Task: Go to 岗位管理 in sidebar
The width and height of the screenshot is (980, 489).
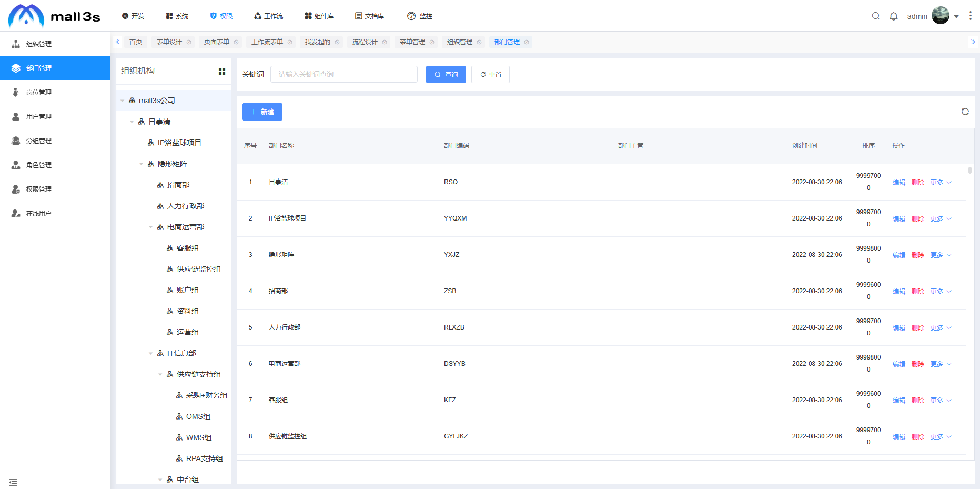Action: [55, 92]
